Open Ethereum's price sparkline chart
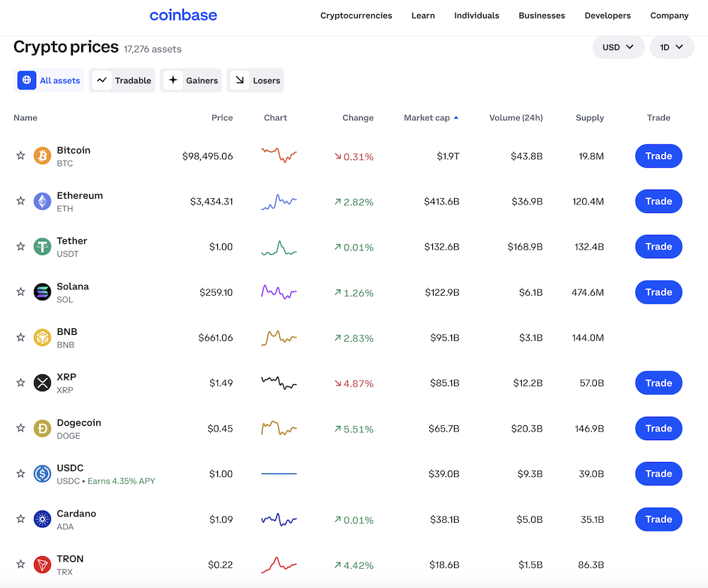 click(x=279, y=202)
